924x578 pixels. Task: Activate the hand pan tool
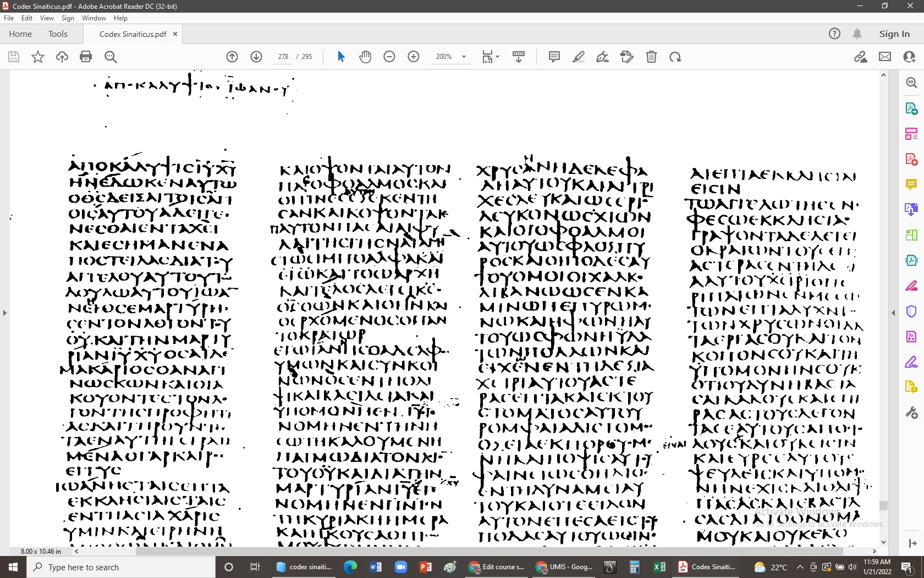point(365,57)
